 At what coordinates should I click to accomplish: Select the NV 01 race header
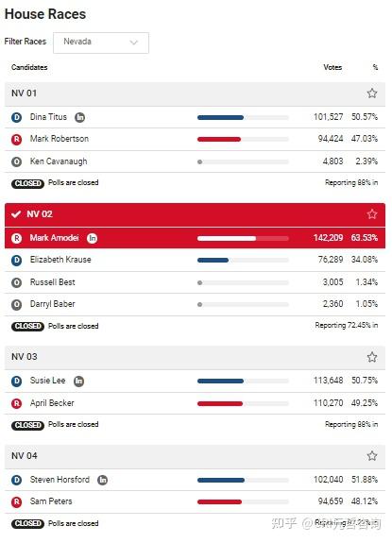coord(195,93)
